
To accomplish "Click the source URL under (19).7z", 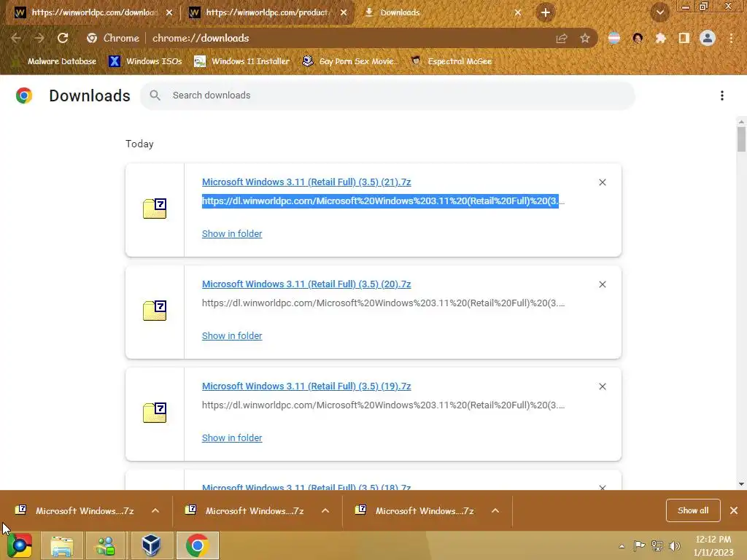I will [x=383, y=405].
